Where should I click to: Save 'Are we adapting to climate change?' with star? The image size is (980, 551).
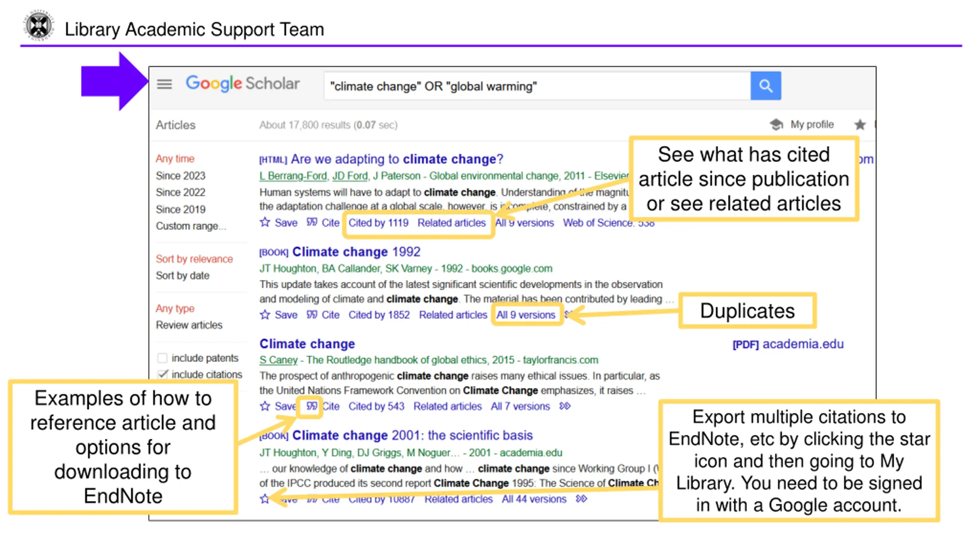point(265,222)
